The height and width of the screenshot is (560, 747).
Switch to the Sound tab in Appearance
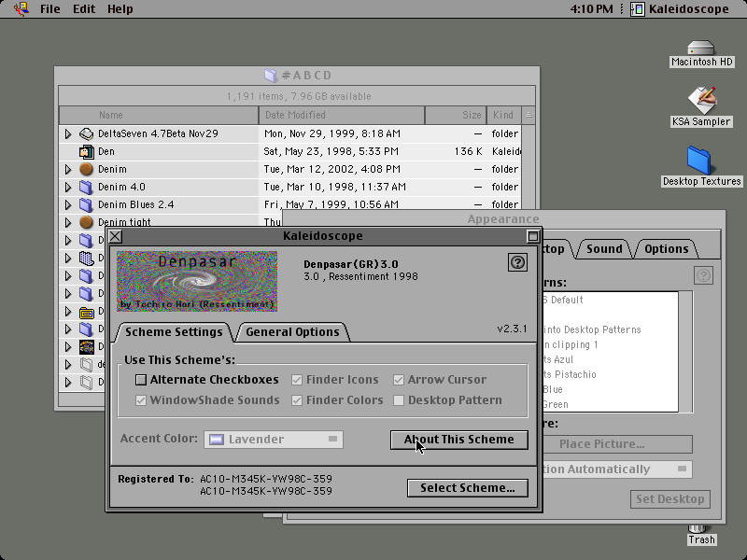pos(604,248)
